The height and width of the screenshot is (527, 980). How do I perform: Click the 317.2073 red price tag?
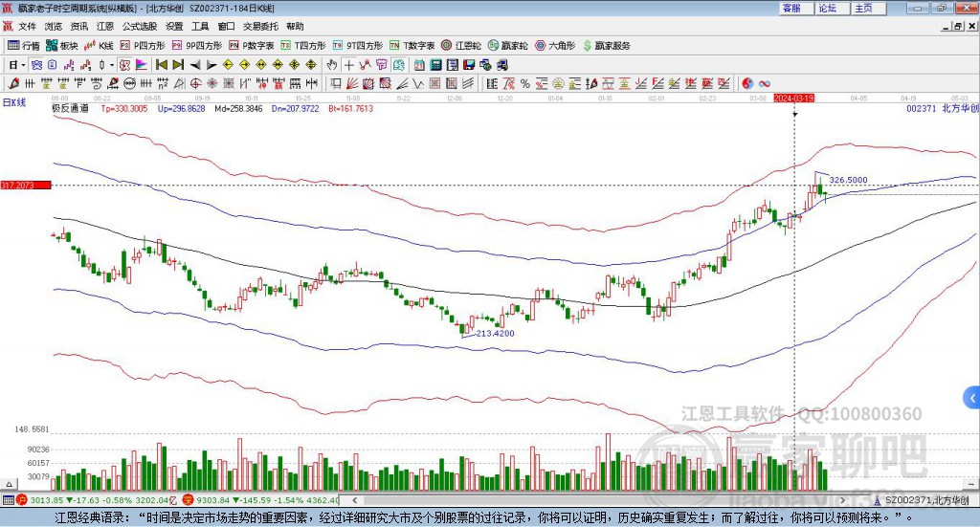coord(26,186)
